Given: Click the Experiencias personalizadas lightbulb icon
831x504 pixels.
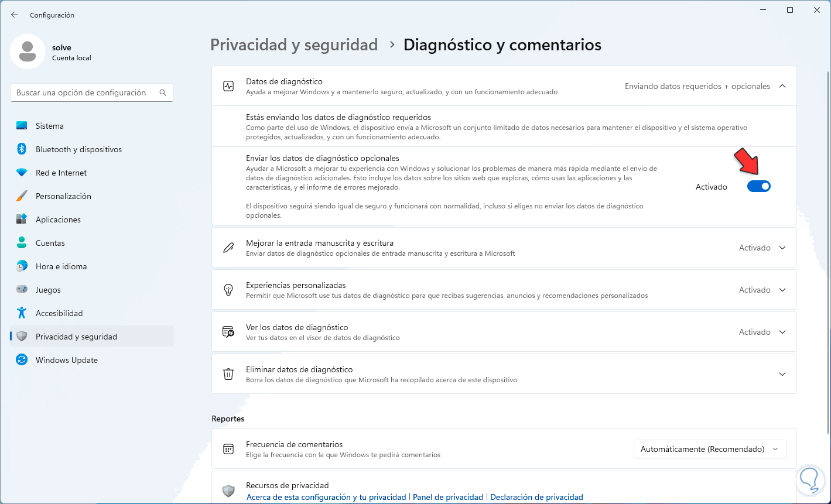Looking at the screenshot, I should tap(228, 290).
